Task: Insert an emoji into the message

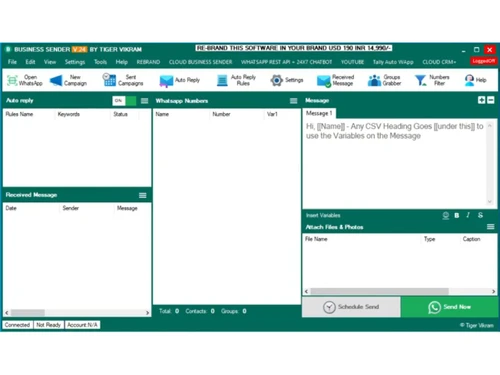Action: pyautogui.click(x=446, y=215)
